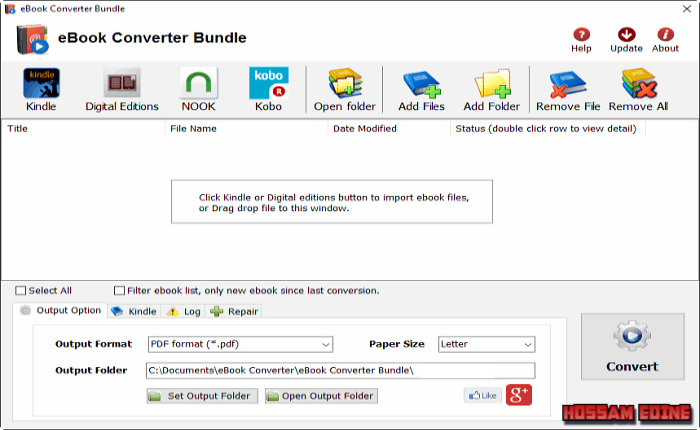Enable Filter ebook list checkbox

[119, 291]
